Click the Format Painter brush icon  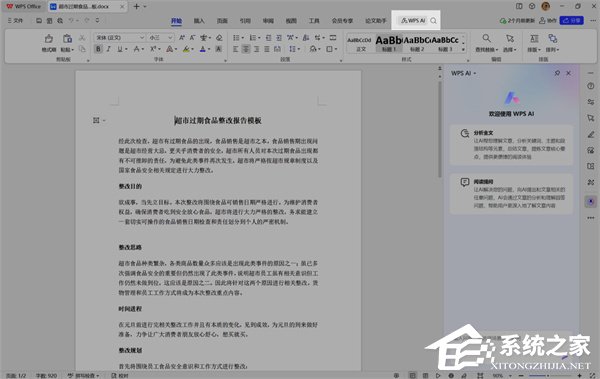(49, 39)
